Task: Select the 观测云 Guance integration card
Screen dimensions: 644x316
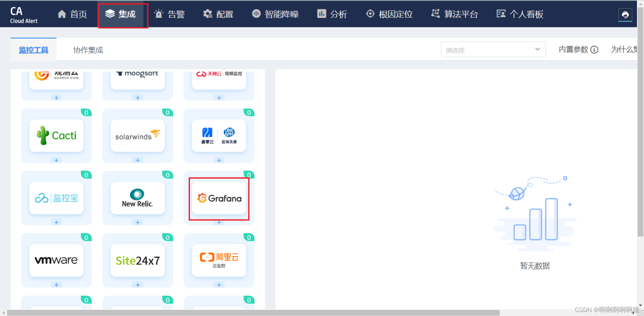Action: (x=56, y=80)
